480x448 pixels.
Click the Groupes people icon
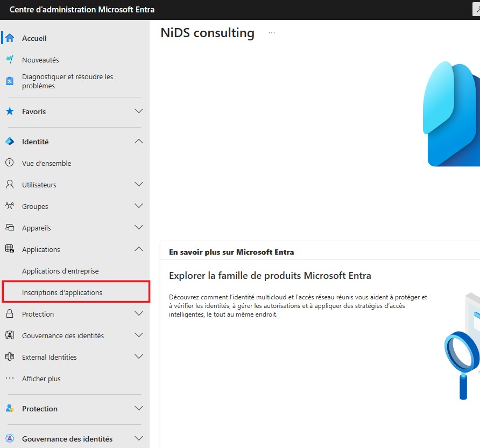(x=10, y=206)
